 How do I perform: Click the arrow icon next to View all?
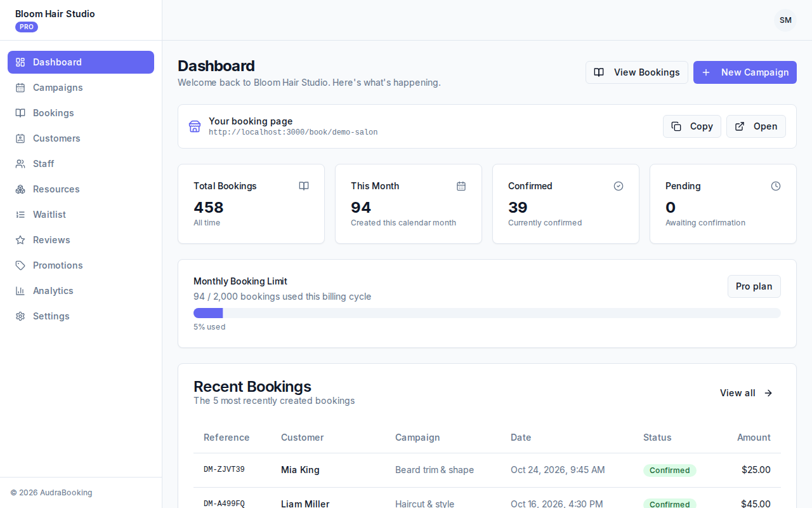pyautogui.click(x=768, y=393)
